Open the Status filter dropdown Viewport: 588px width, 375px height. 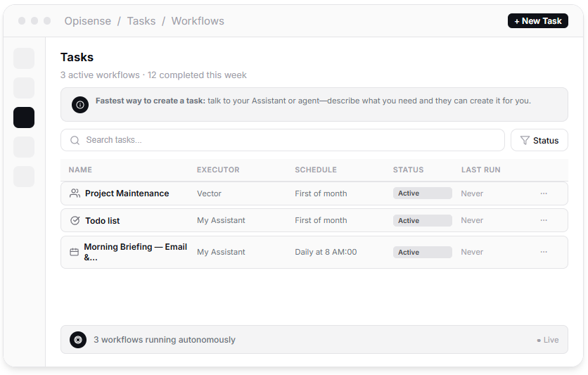pos(539,141)
